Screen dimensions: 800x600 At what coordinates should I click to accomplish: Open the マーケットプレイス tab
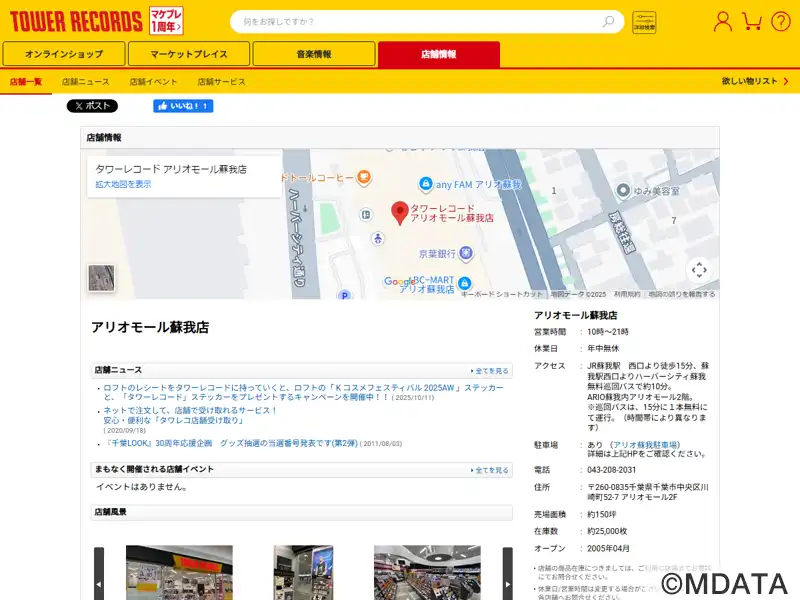[x=189, y=54]
